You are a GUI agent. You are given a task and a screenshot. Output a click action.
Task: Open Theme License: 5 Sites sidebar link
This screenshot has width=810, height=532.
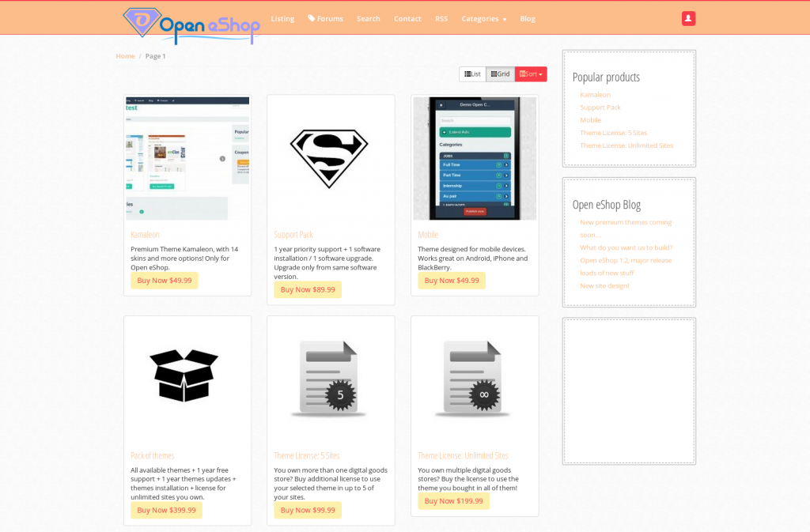click(614, 133)
